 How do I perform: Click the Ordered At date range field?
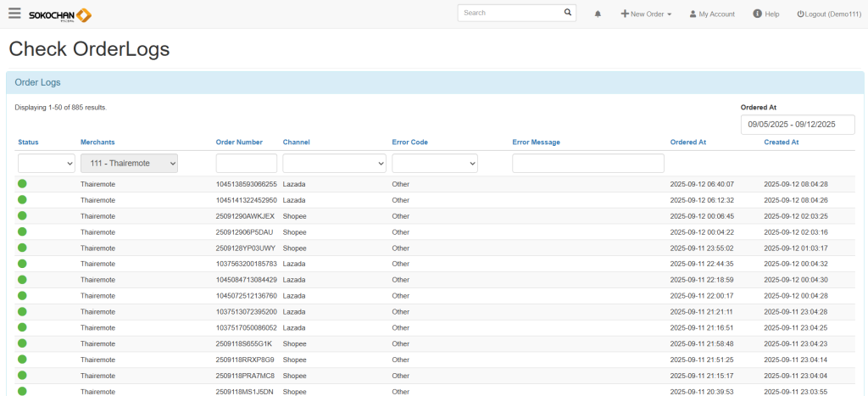pos(797,125)
